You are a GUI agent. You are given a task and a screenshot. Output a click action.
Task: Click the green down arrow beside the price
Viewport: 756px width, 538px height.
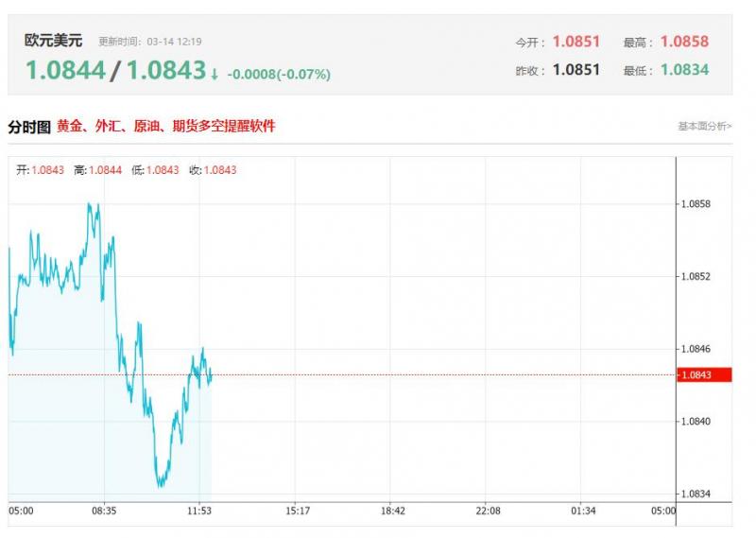pyautogui.click(x=215, y=74)
